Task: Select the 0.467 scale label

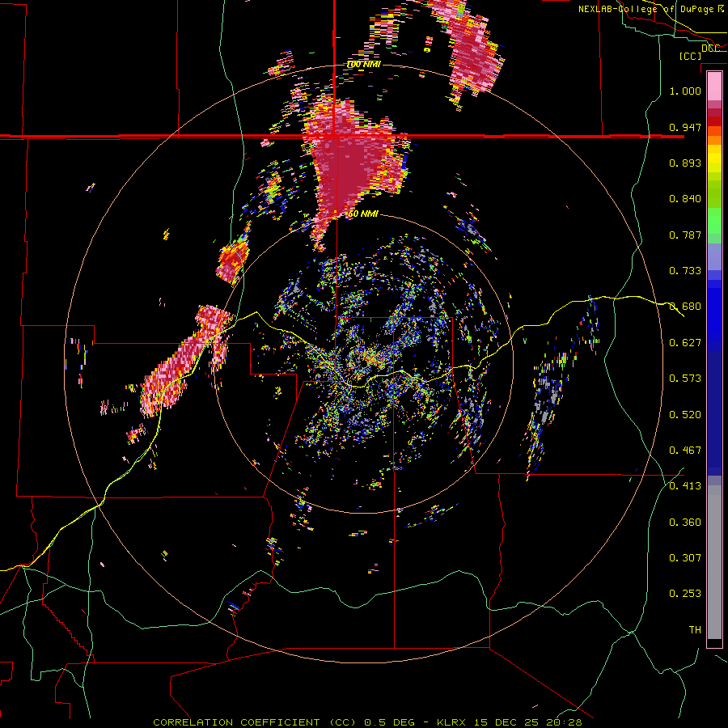Action: pos(685,451)
